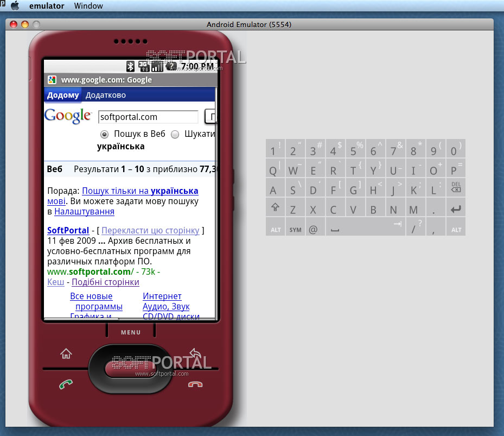Click Перекласти цю сторінку link
This screenshot has width=504, height=436.
click(x=150, y=230)
